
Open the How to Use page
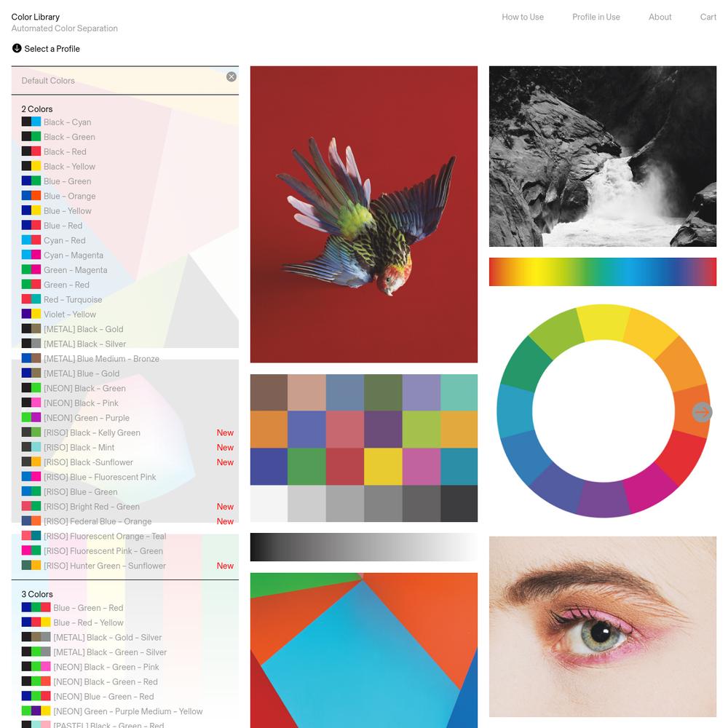tap(523, 17)
